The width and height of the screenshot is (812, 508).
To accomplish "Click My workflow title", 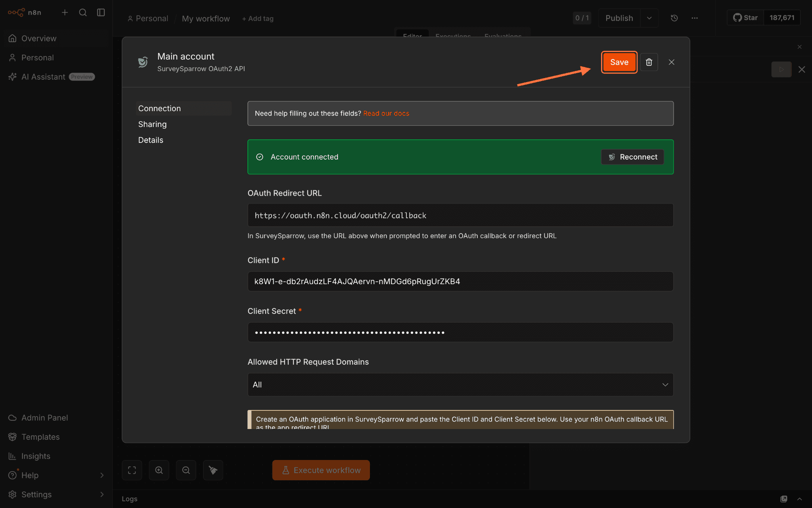I will click(x=206, y=19).
